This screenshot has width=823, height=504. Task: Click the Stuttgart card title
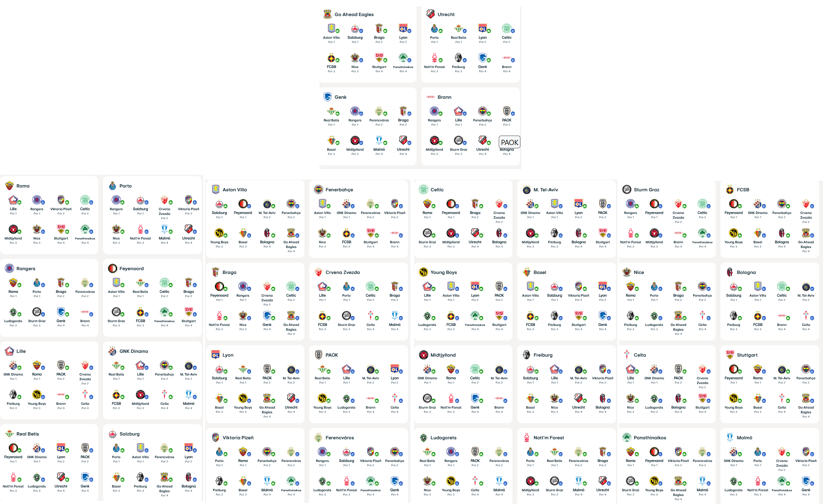pos(747,355)
